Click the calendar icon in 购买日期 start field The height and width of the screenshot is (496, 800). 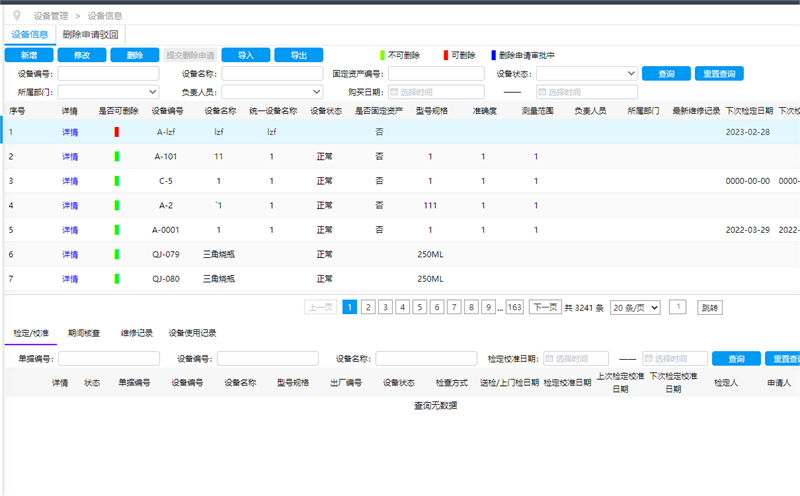[394, 92]
